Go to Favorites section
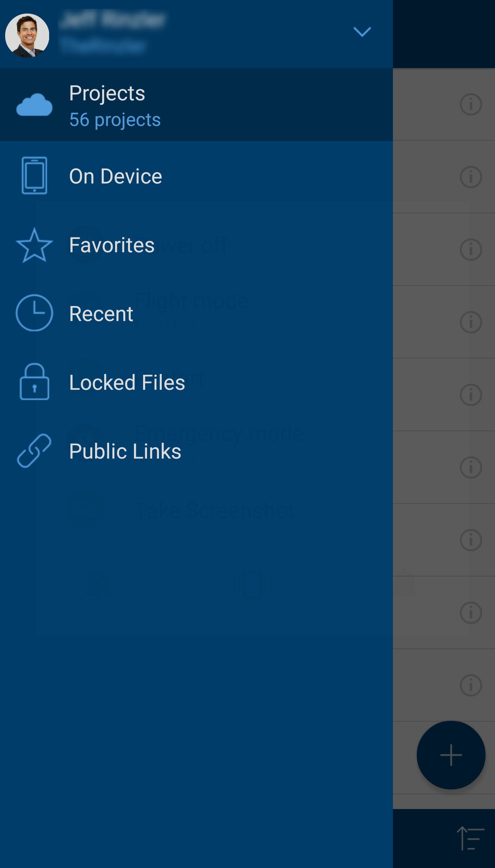Viewport: 495px width, 868px height. coord(112,245)
